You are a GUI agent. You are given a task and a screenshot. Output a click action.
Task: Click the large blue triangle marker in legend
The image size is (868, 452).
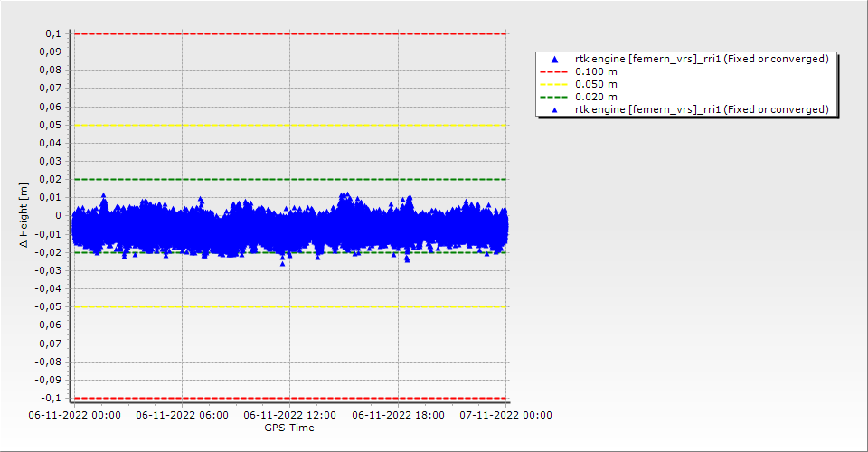pyautogui.click(x=555, y=59)
